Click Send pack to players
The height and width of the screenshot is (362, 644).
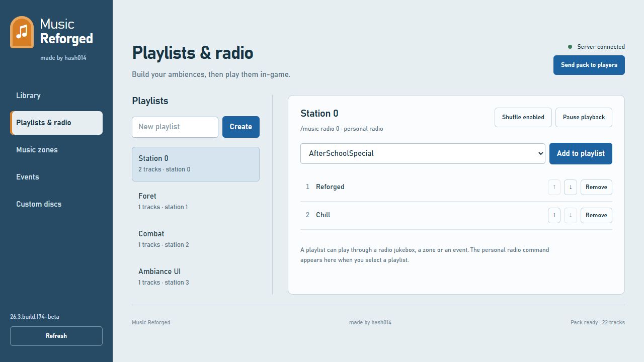[589, 65]
